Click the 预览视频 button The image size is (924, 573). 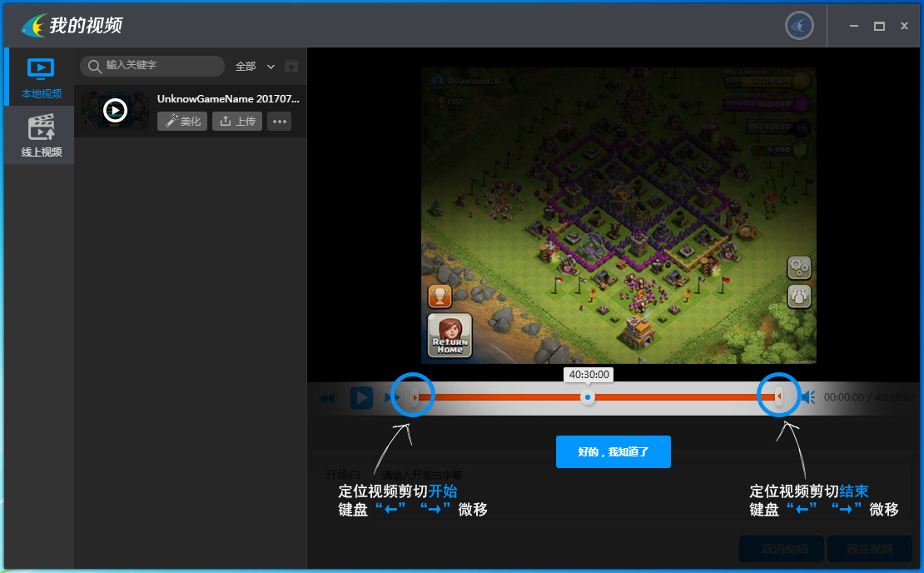coord(869,549)
